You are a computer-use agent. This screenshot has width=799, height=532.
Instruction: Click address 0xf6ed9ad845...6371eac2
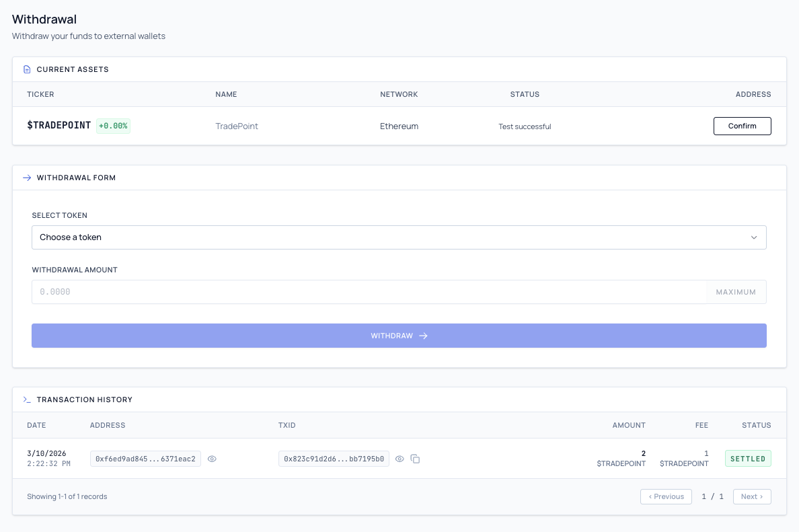tap(146, 459)
